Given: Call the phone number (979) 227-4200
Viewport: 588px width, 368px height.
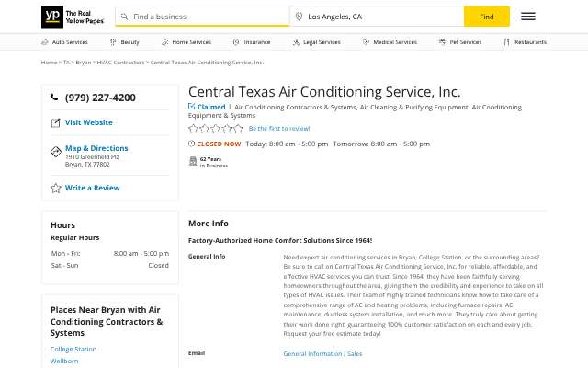Looking at the screenshot, I should (x=100, y=98).
